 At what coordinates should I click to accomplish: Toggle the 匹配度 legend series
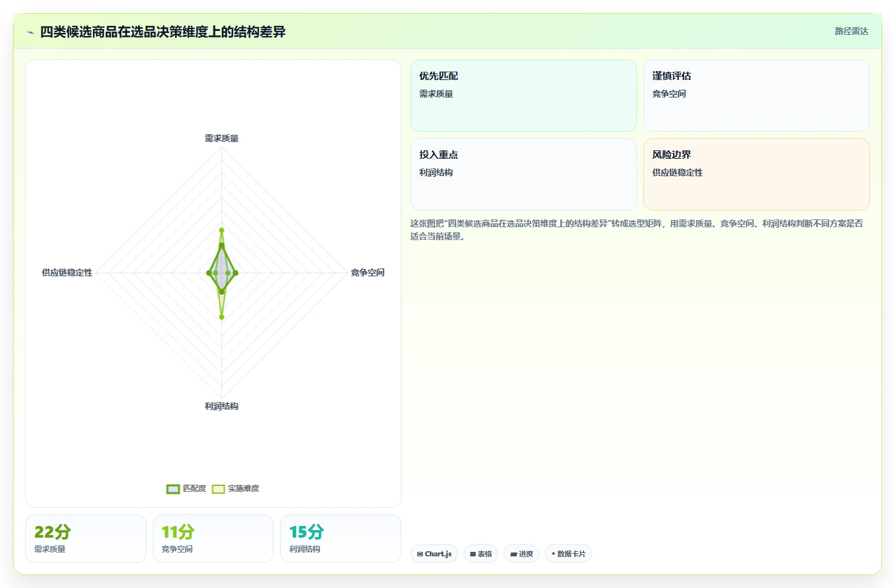point(186,489)
